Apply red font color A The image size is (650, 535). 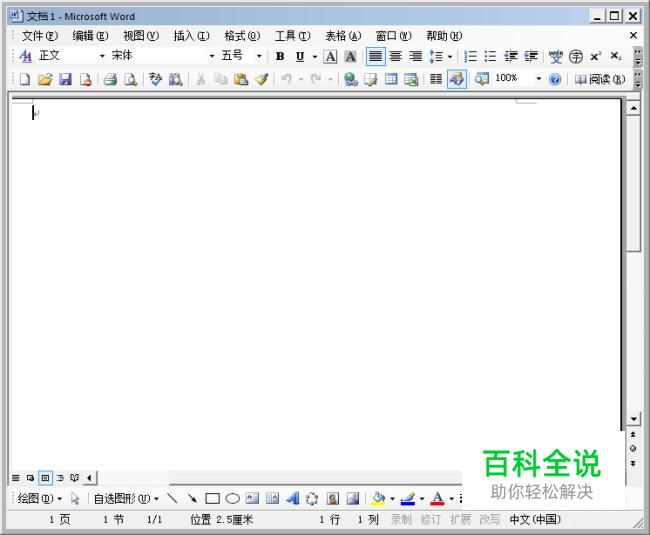click(437, 498)
